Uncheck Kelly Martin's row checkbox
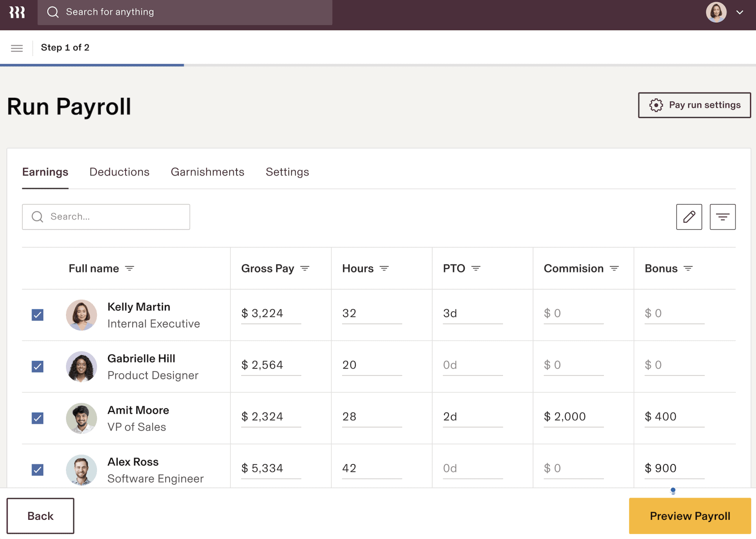Image resolution: width=756 pixels, height=539 pixels. click(x=37, y=315)
